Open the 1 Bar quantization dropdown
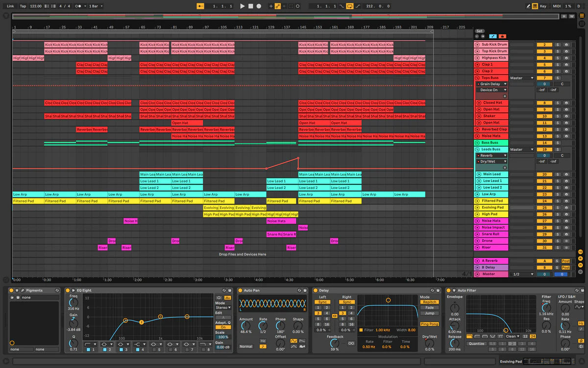This screenshot has width=588, height=368. [x=95, y=6]
